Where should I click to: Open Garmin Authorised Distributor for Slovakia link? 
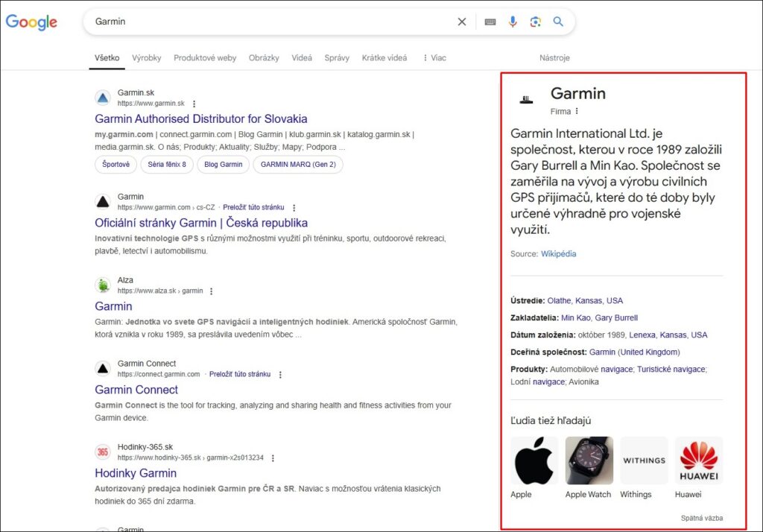(x=201, y=118)
